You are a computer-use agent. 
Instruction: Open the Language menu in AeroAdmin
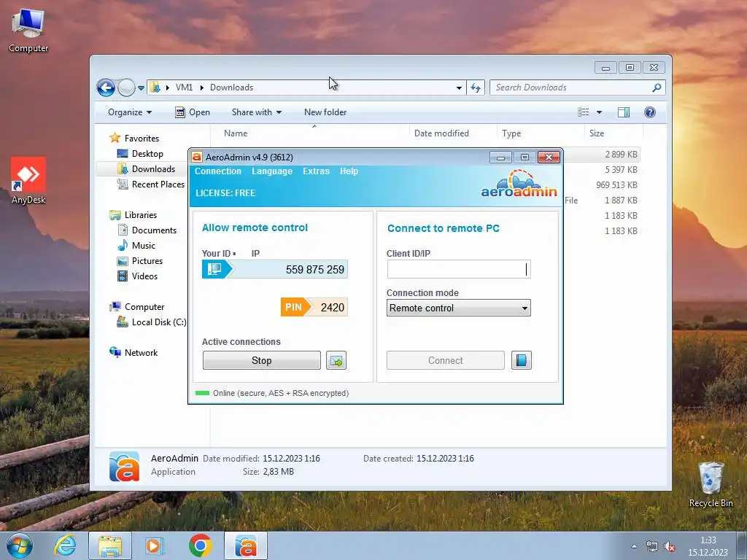(272, 171)
